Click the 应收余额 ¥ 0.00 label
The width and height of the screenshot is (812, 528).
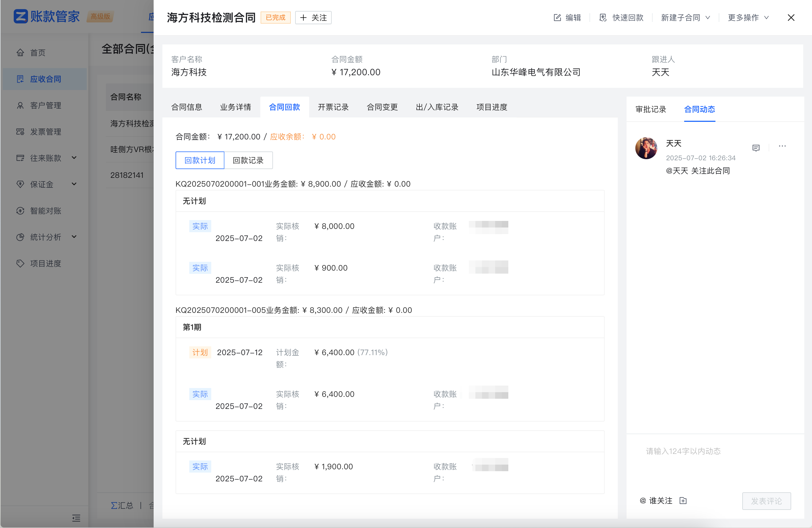click(303, 136)
